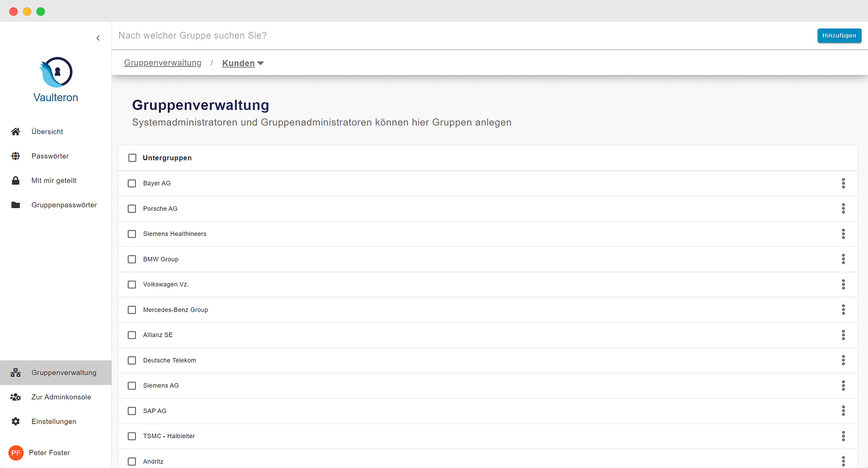Viewport: 868px width, 468px height.
Task: Click the Passwörter globe icon
Action: (16, 156)
